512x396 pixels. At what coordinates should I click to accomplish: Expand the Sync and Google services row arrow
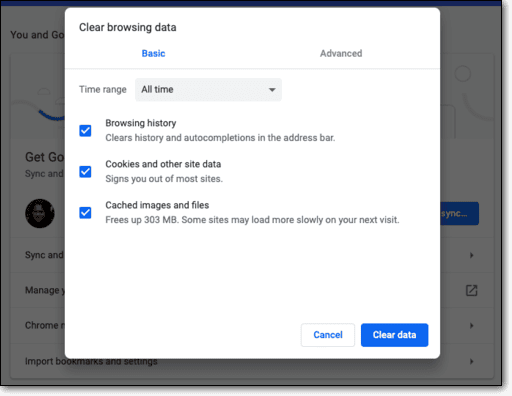point(471,255)
